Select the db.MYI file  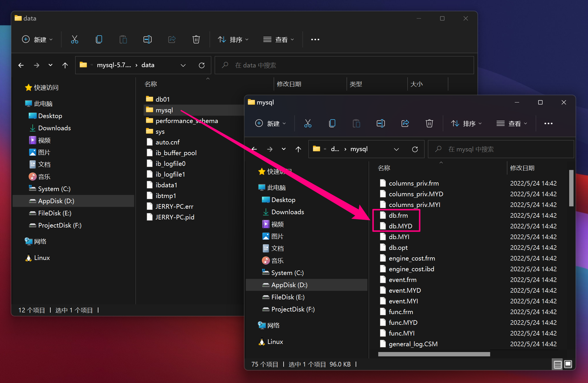[x=399, y=237]
